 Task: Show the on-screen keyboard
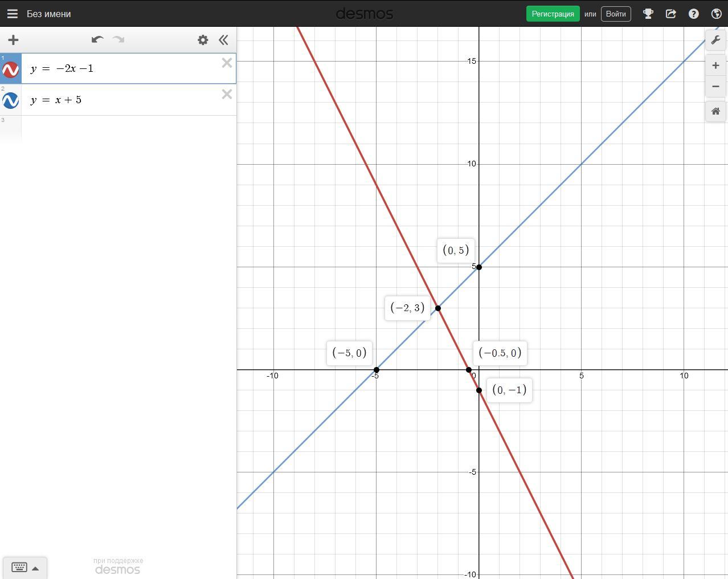19,568
